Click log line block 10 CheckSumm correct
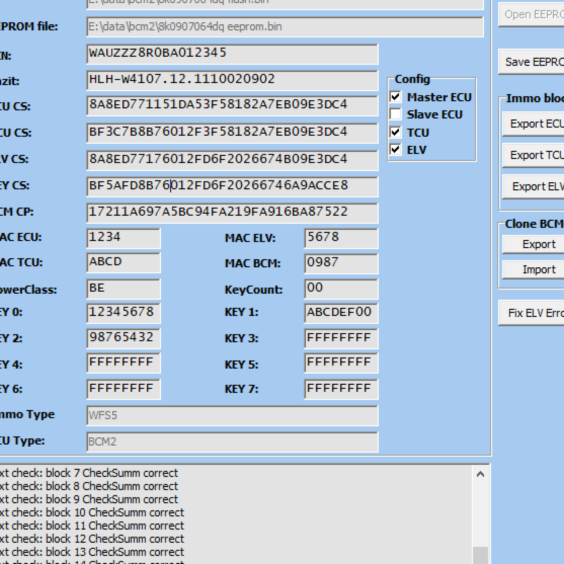 coord(92,513)
